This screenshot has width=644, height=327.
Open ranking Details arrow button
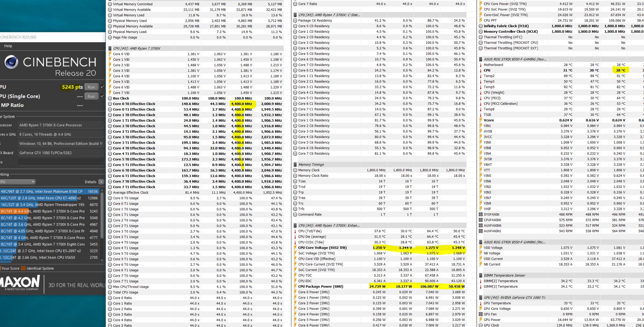101,182
